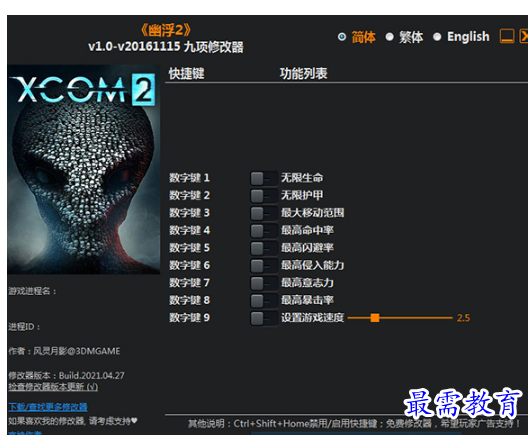Toggle 设置游戏速度 switch
The image size is (528, 435).
pyautogui.click(x=264, y=318)
